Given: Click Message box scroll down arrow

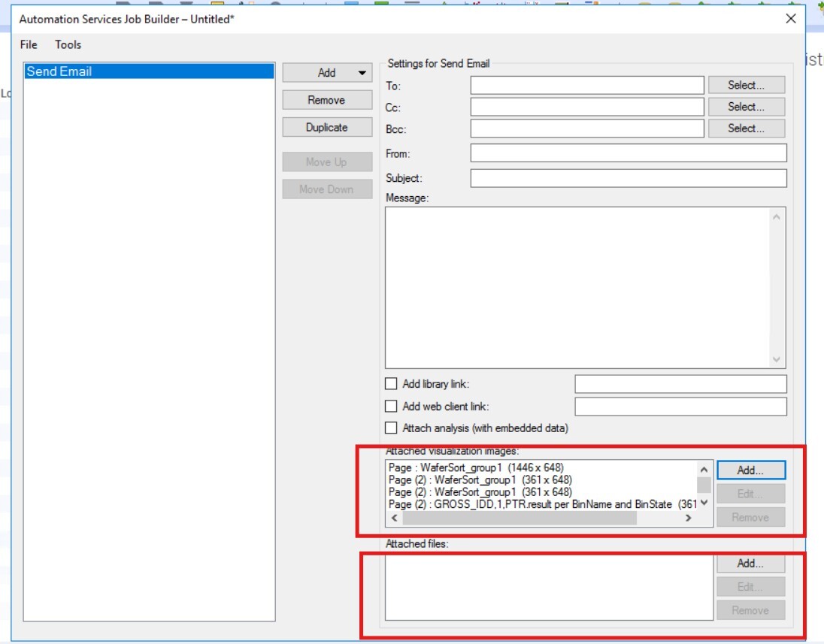Looking at the screenshot, I should 777,359.
